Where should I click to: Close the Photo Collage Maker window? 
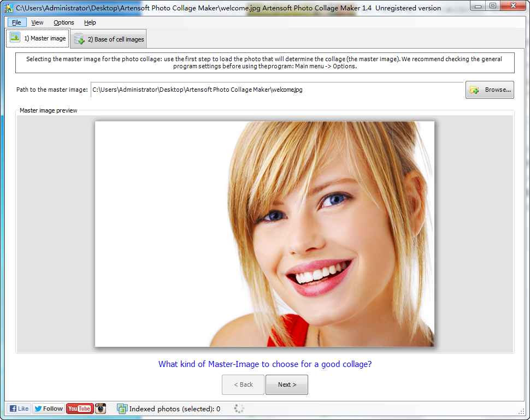[x=513, y=6]
